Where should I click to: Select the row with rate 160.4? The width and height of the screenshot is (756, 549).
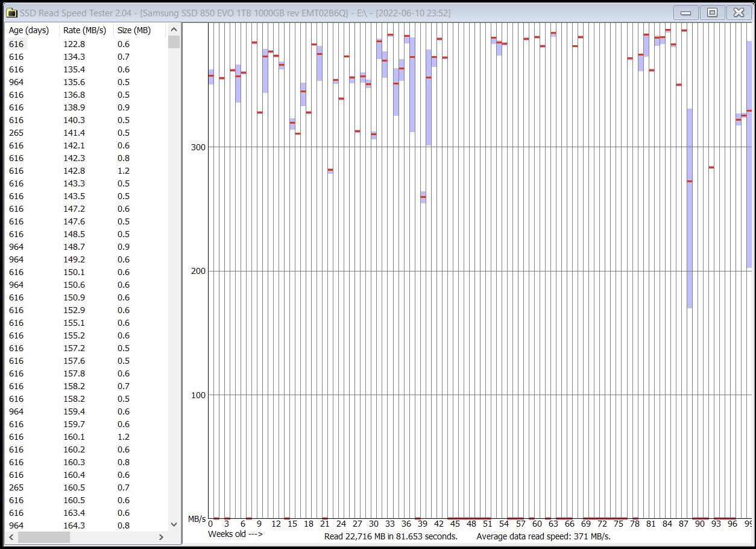tap(86, 475)
